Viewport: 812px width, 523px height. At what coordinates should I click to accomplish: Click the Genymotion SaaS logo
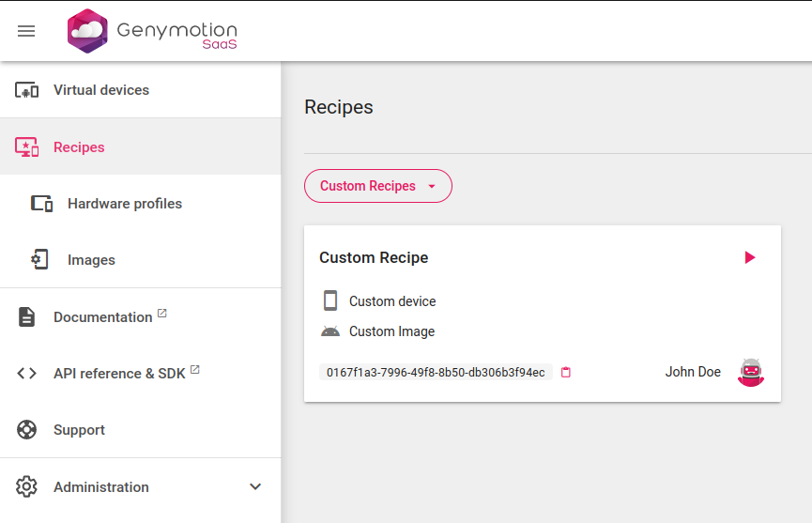pyautogui.click(x=152, y=31)
